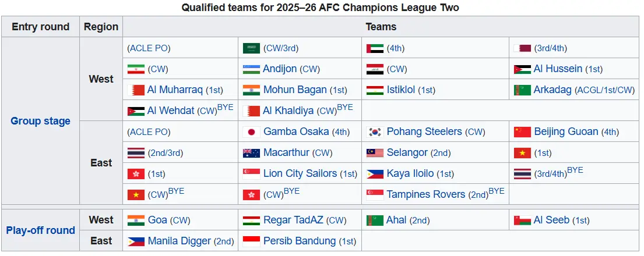This screenshot has height=256, width=644.
Task: Click the Uzbekistan flag beside Andijon
Action: (x=251, y=69)
